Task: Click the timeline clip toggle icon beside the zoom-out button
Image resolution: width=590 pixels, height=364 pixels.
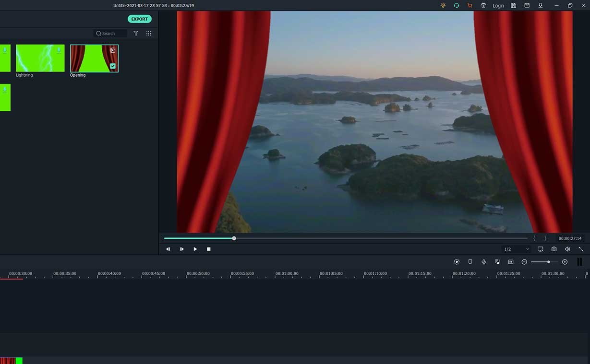Action: pyautogui.click(x=511, y=262)
